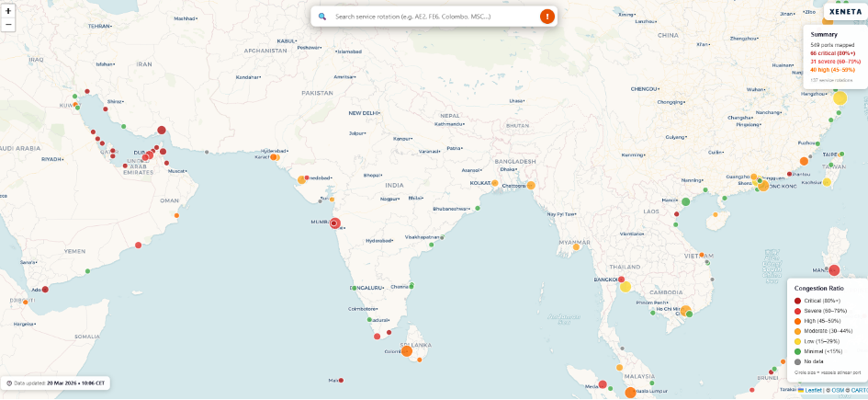
Task: Select the gray marker on Vietnam's east coast
Action: point(713,280)
